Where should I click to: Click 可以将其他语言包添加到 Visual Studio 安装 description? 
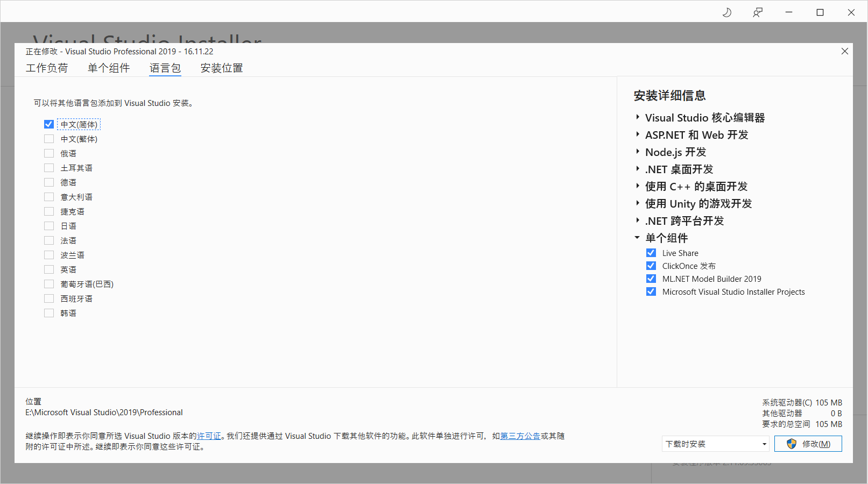coord(114,103)
